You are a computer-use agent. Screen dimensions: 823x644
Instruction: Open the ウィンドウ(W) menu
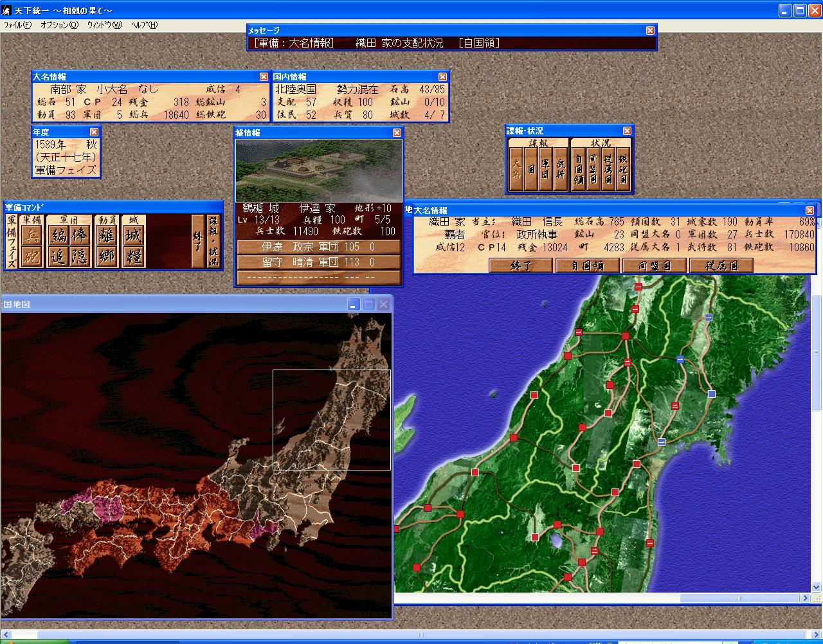tap(104, 25)
